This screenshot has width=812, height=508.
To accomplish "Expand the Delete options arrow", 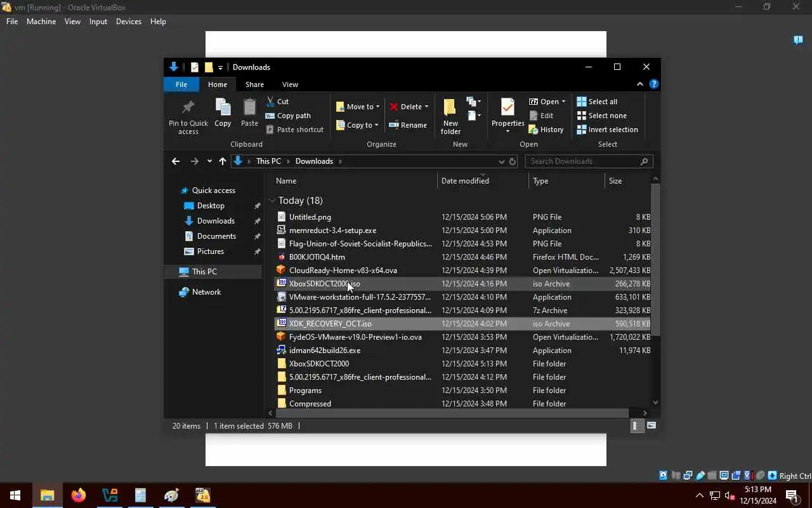I will tap(426, 107).
